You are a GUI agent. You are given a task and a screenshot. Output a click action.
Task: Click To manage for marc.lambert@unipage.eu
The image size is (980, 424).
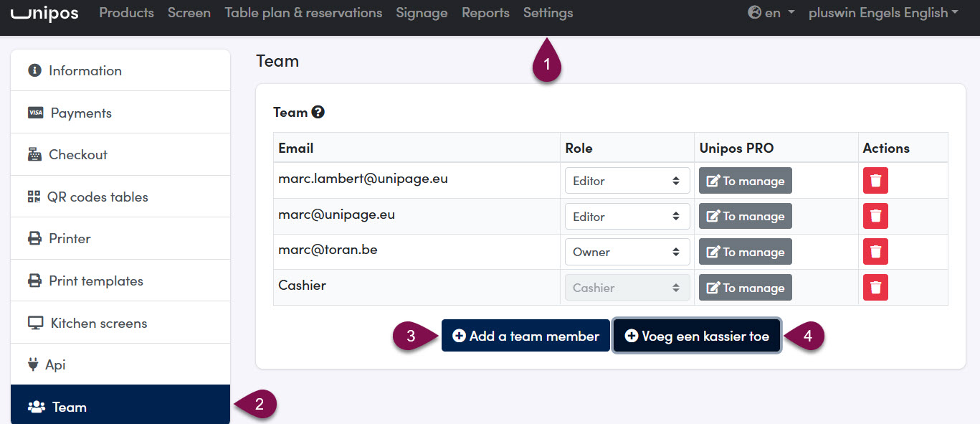(x=746, y=181)
